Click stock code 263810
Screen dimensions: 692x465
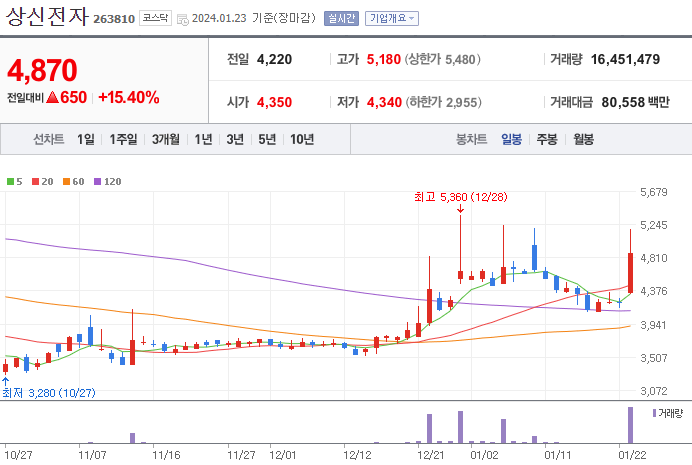click(x=114, y=19)
